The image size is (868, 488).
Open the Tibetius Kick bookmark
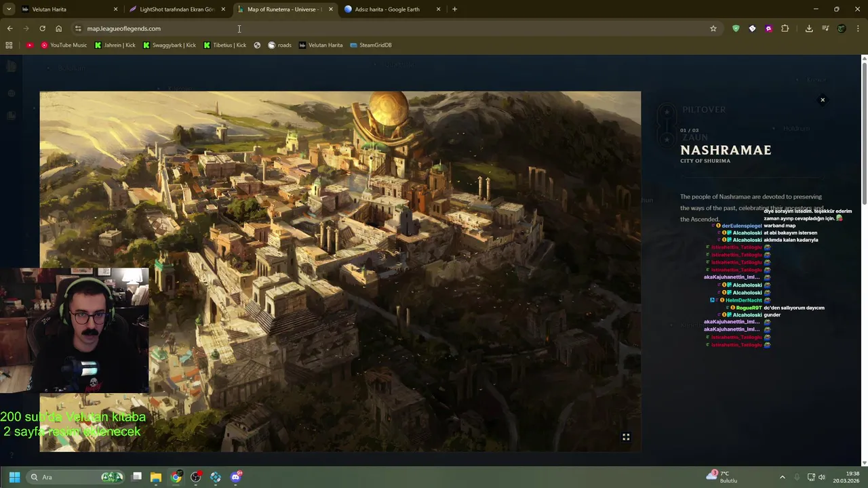224,45
